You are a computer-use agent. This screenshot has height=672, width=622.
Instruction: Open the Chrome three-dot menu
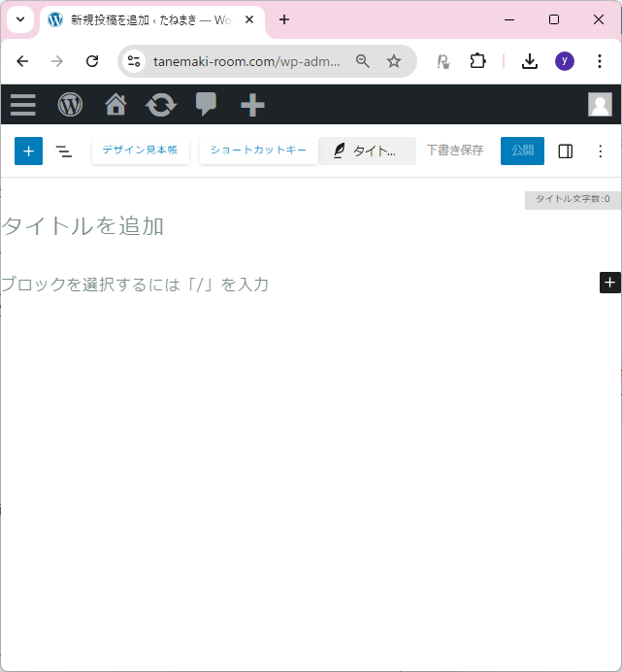click(x=600, y=61)
